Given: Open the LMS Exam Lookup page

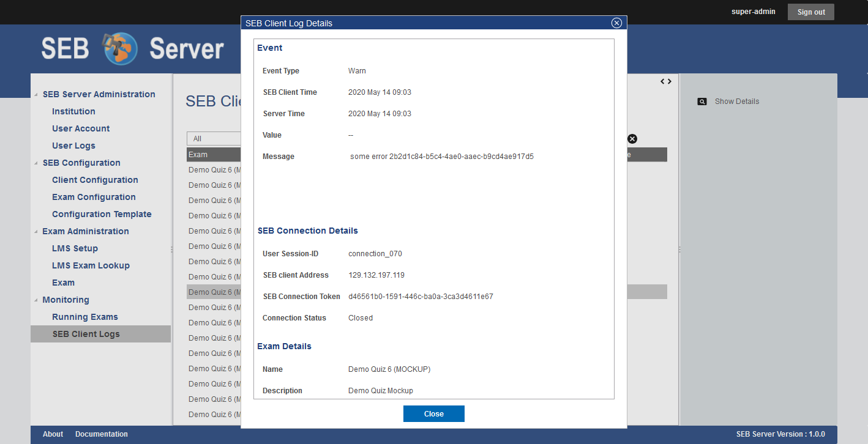Looking at the screenshot, I should (x=91, y=265).
